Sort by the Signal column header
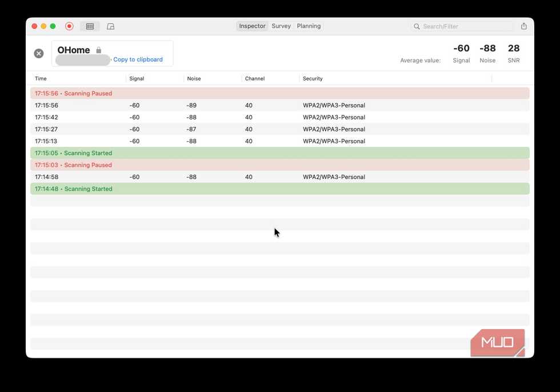The height and width of the screenshot is (392, 560). click(137, 78)
